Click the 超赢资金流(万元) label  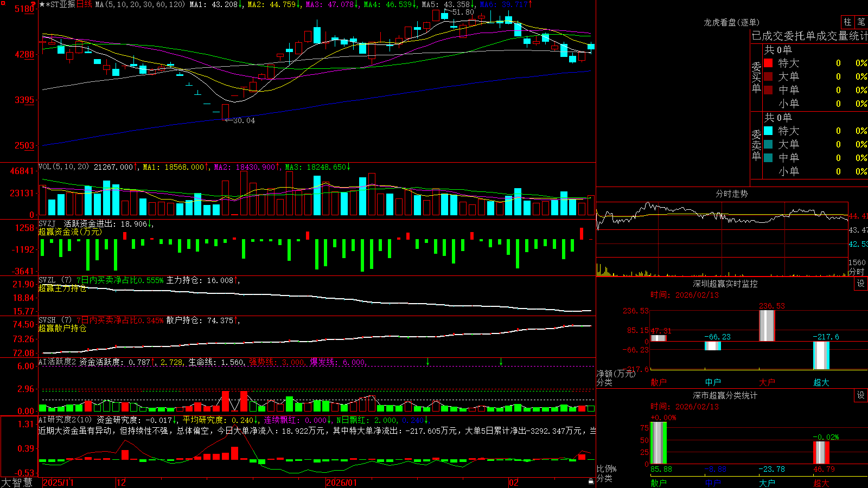pos(70,232)
